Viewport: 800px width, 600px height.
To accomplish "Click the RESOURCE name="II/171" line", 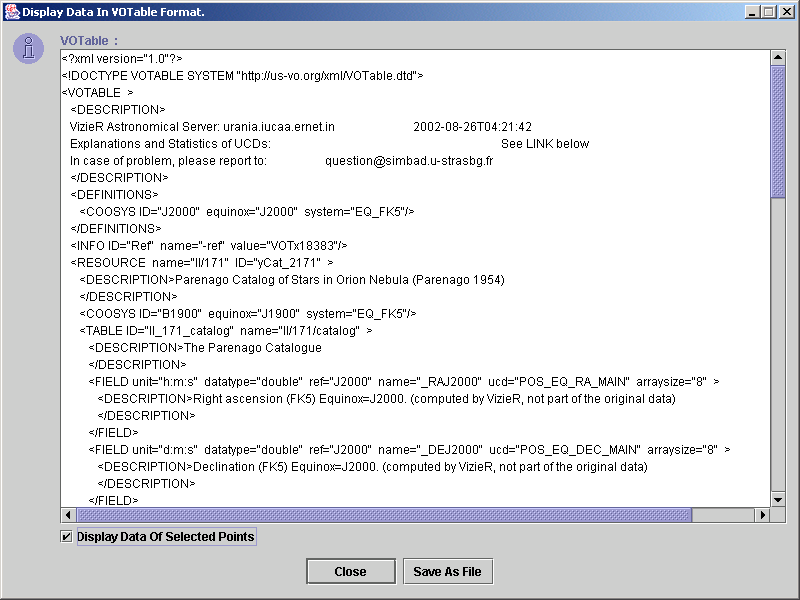I will point(202,263).
